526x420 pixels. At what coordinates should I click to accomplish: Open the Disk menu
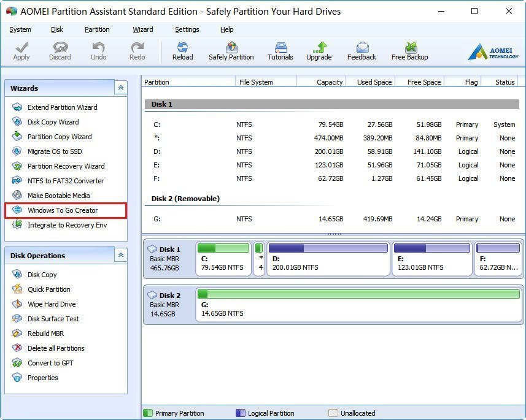[x=57, y=29]
